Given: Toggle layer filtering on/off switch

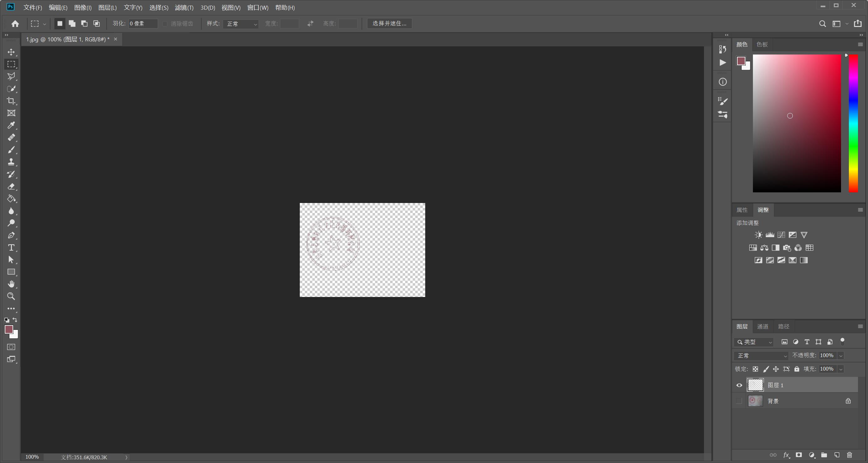Looking at the screenshot, I should click(842, 341).
